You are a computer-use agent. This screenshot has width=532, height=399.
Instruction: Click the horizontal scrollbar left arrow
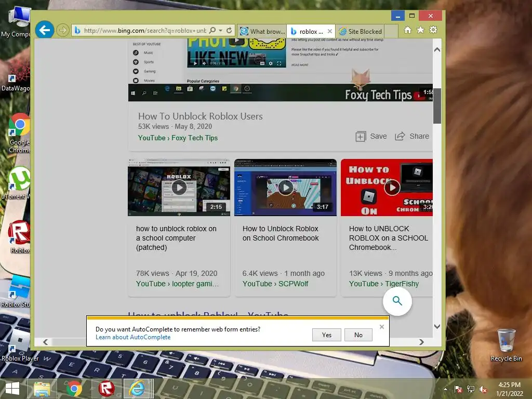pos(46,342)
